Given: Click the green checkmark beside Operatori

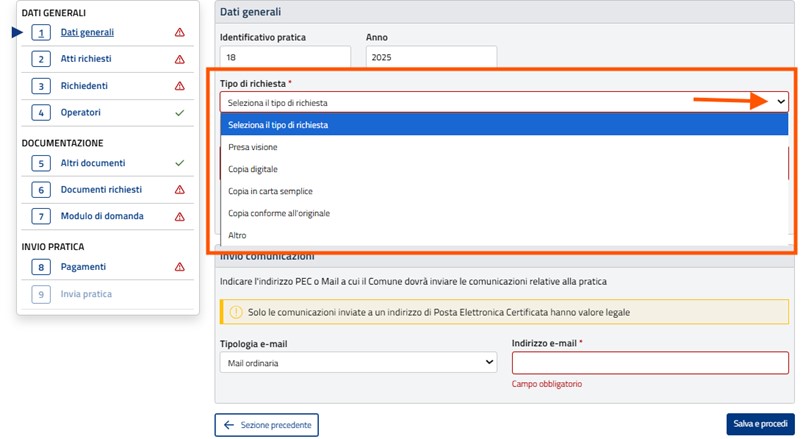Looking at the screenshot, I should (180, 113).
